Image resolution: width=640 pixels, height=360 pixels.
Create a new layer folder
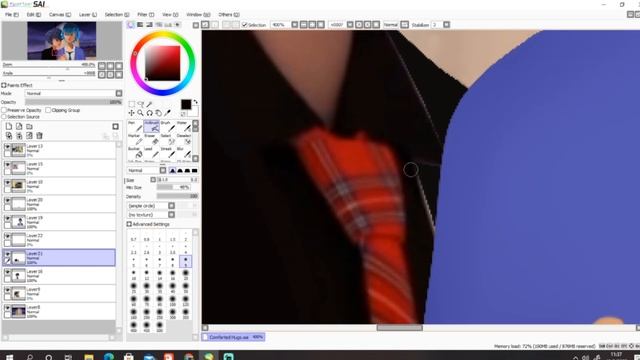(x=29, y=127)
